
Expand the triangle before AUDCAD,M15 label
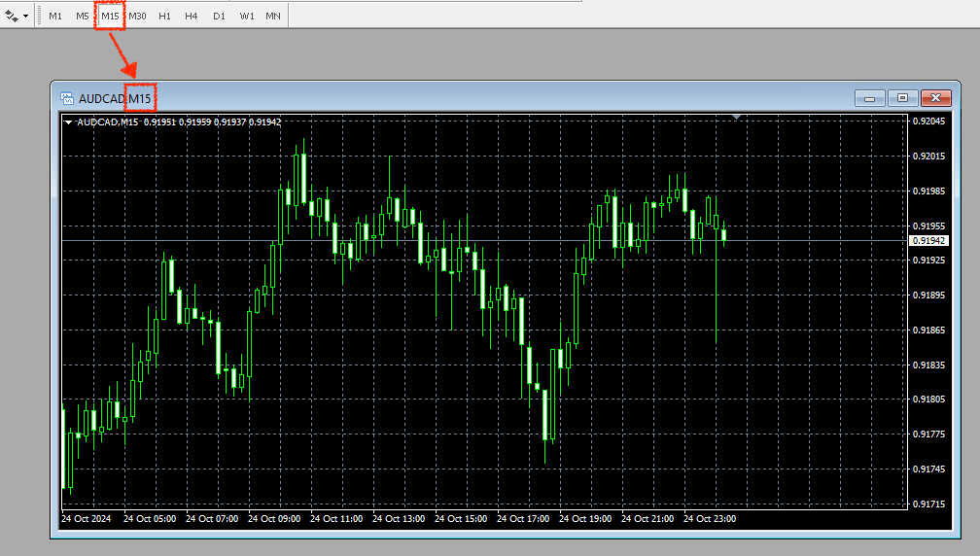coord(68,122)
